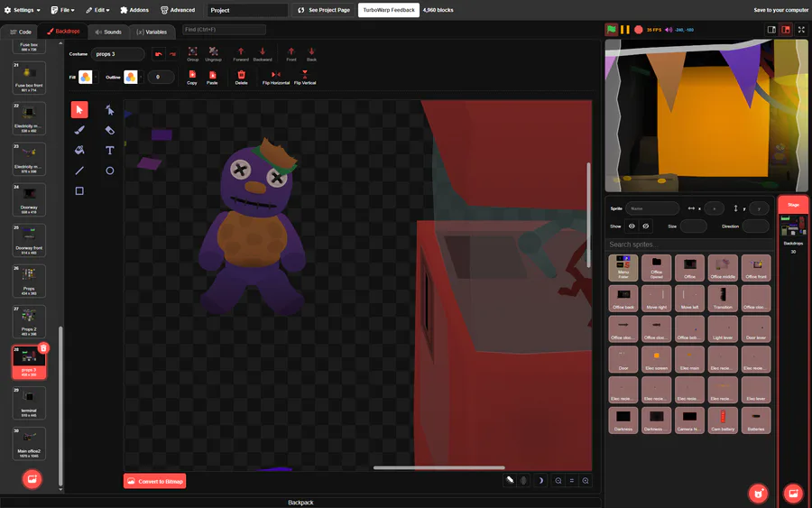Open the Menu Folder sprite group
Screen dimensions: 812x508
623,268
